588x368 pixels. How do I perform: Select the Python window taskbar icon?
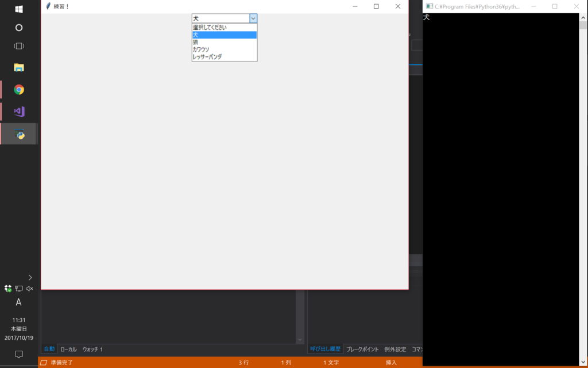(19, 133)
